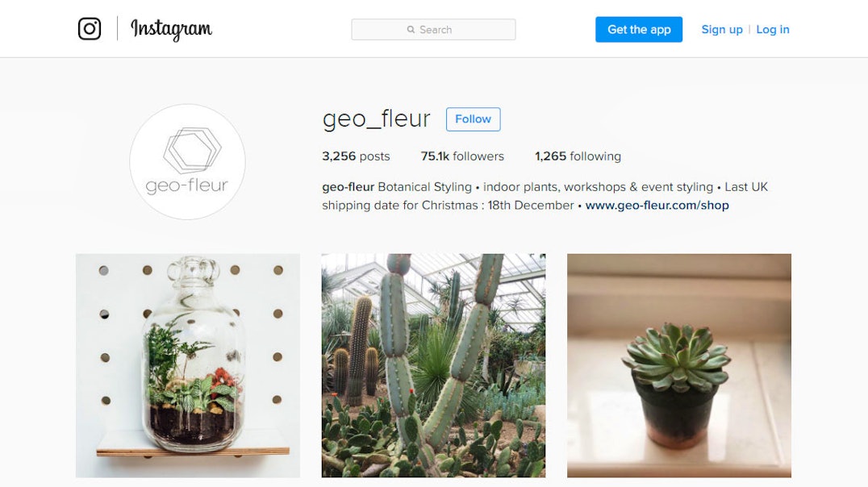Viewport: 868px width, 487px height.
Task: Visit www.geo-fleur.com/shop link
Action: (x=657, y=206)
